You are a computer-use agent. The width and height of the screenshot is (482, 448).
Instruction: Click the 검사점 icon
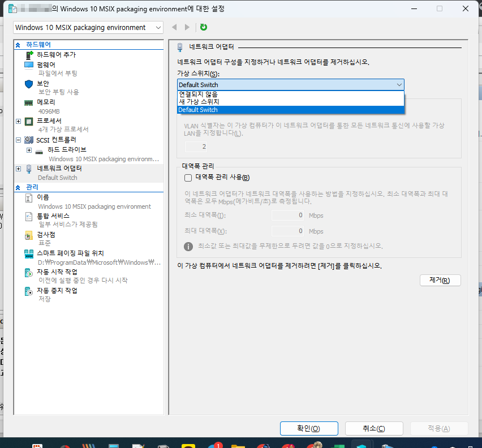pos(29,235)
